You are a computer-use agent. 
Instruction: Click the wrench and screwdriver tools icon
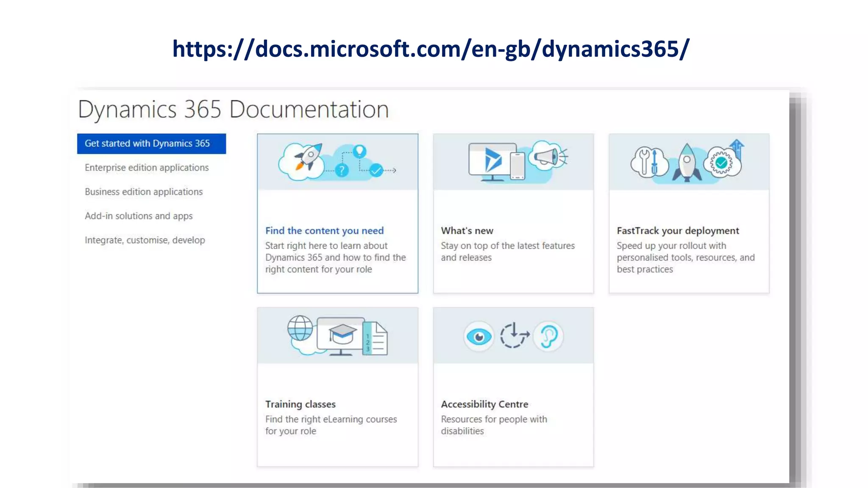[x=649, y=162]
